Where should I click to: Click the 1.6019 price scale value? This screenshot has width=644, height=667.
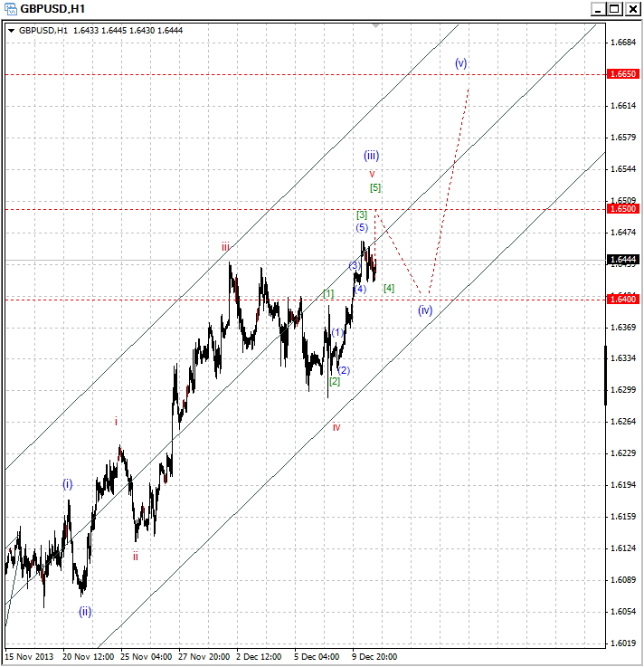623,643
